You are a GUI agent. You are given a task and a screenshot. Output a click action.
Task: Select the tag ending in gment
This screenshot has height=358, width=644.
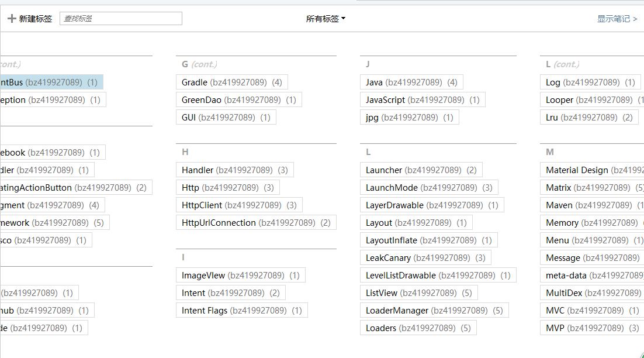[x=52, y=205]
